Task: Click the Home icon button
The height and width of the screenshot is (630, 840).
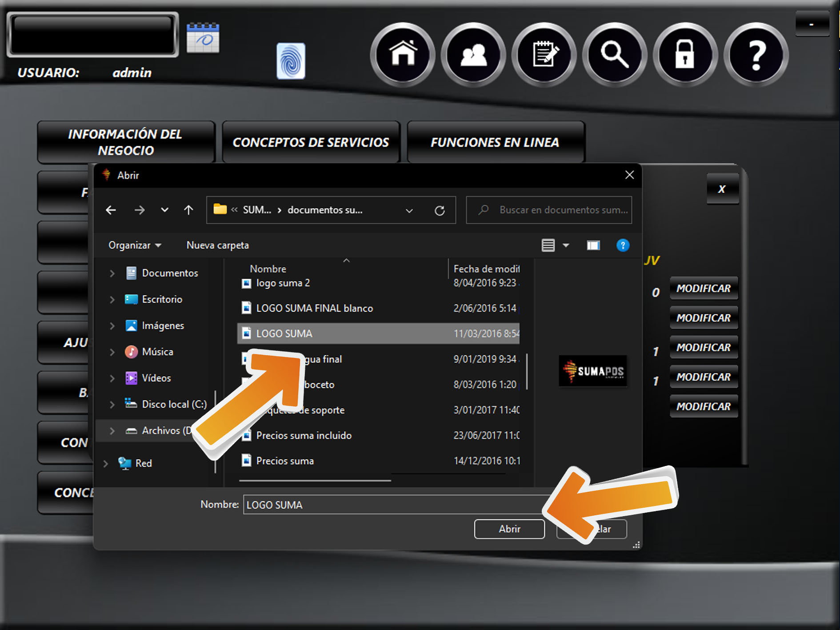Action: tap(403, 54)
